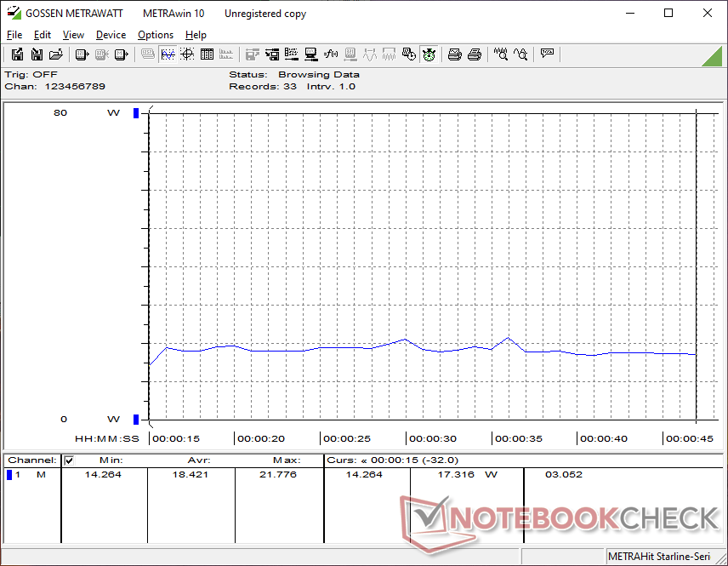Image resolution: width=728 pixels, height=566 pixels.
Task: Open the Help menu
Action: (196, 35)
